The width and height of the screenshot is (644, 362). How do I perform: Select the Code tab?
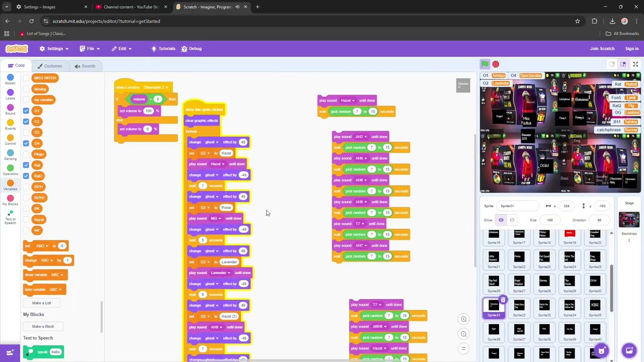tap(16, 66)
